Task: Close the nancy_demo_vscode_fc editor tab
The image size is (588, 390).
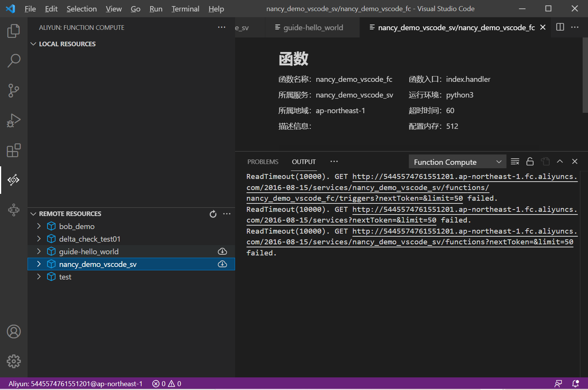Action: (x=543, y=27)
